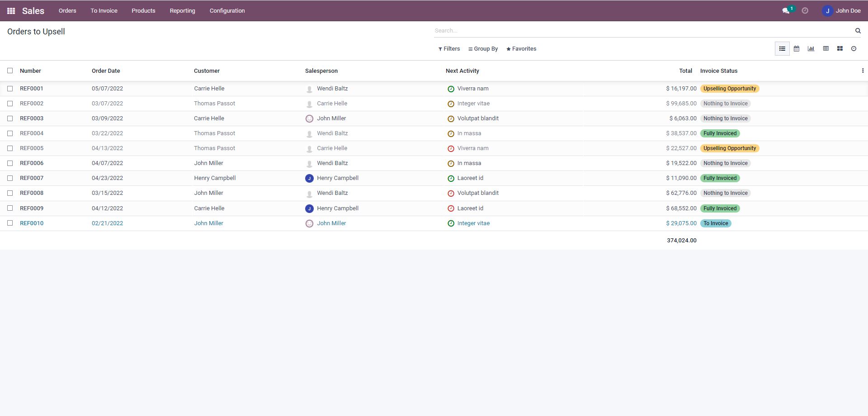868x416 pixels.
Task: Check the box for order REF0007
Action: 10,178
